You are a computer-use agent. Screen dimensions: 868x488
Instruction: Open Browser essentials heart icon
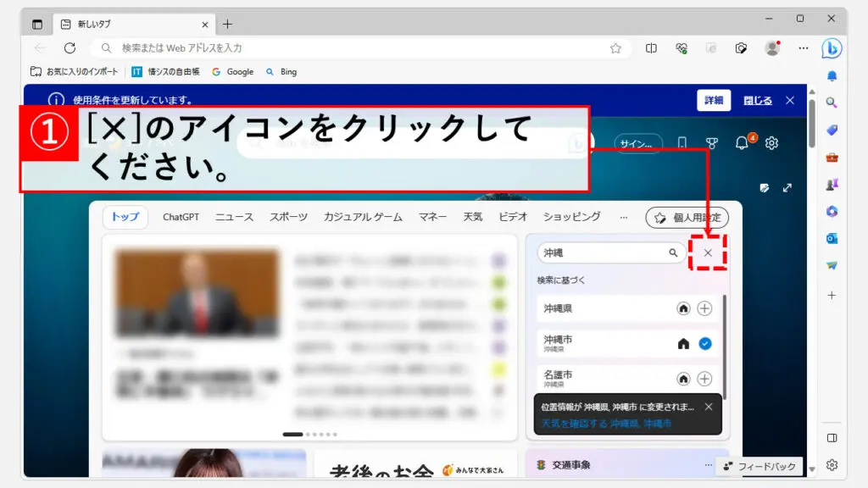click(681, 48)
